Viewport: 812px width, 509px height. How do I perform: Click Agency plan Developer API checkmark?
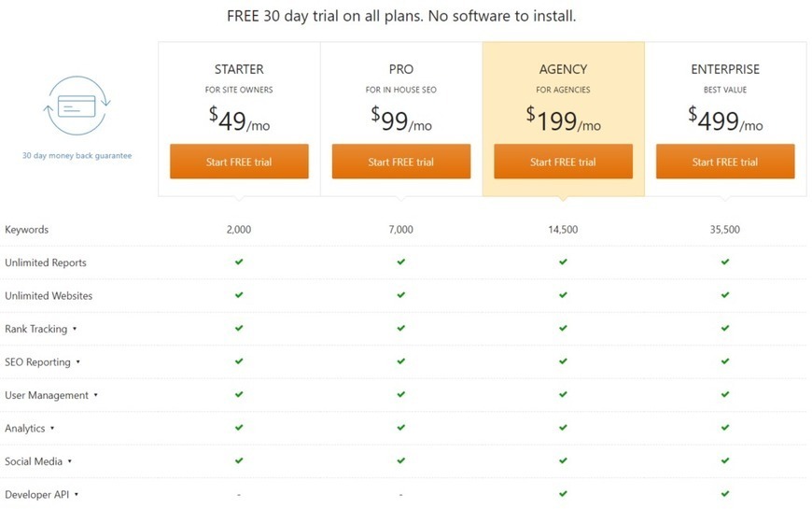[563, 494]
